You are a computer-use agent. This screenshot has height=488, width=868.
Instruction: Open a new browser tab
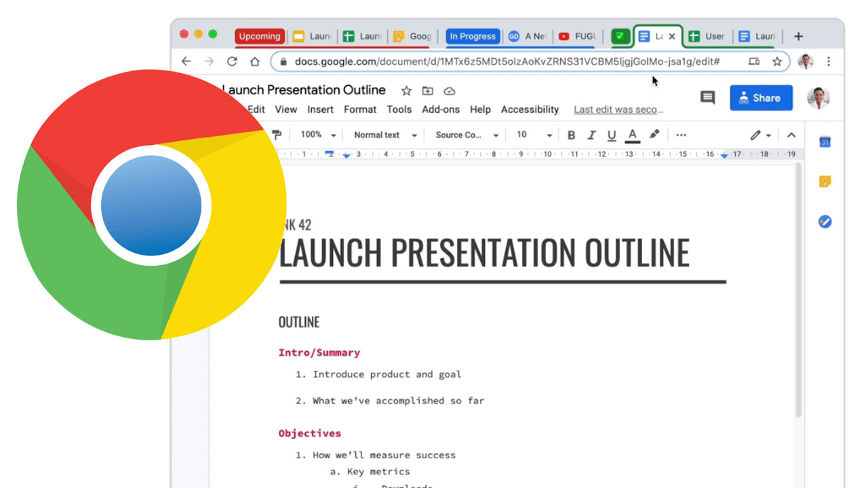coord(798,36)
